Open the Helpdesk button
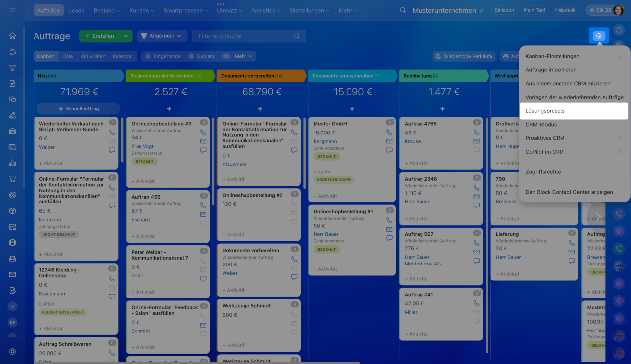631x364 pixels. (x=565, y=10)
